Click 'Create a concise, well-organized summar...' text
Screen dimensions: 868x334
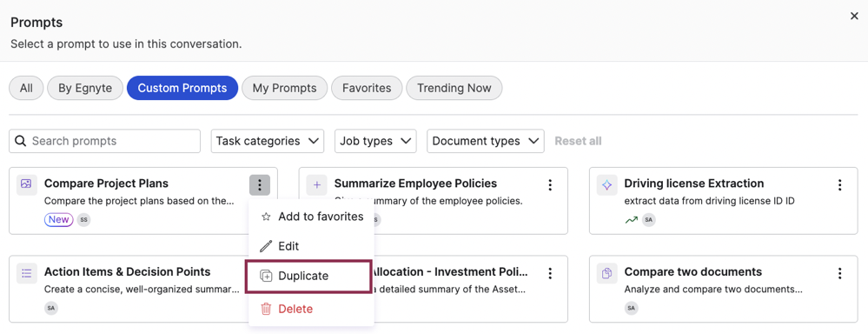point(141,289)
